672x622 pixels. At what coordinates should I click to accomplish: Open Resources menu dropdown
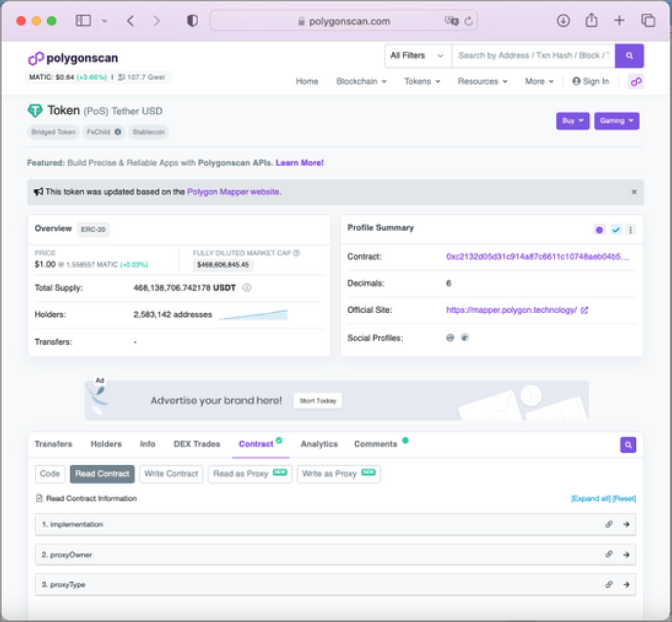tap(482, 81)
